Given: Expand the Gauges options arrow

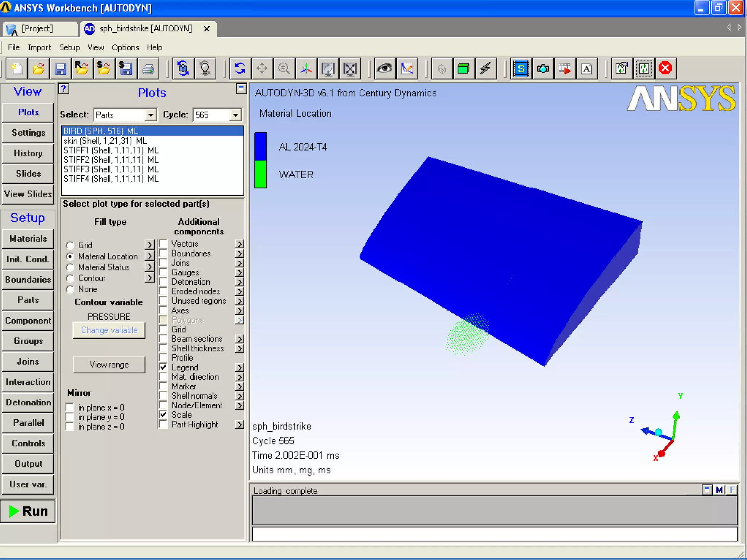Looking at the screenshot, I should point(240,272).
